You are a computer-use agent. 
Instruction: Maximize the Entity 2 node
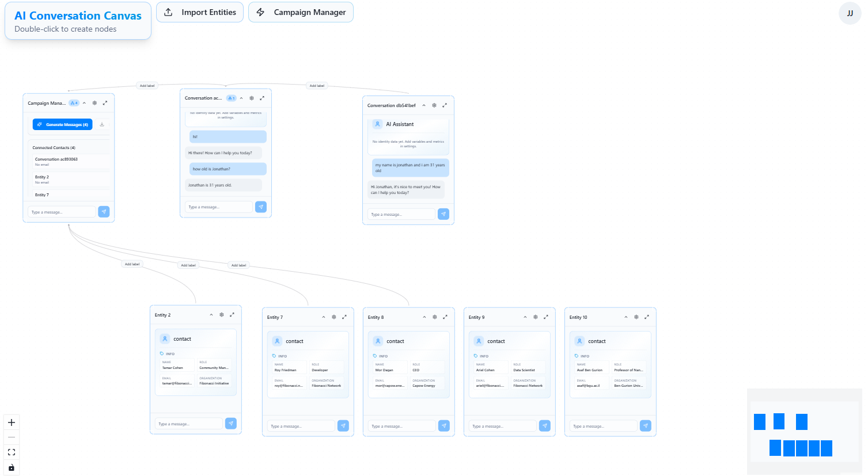pos(232,315)
